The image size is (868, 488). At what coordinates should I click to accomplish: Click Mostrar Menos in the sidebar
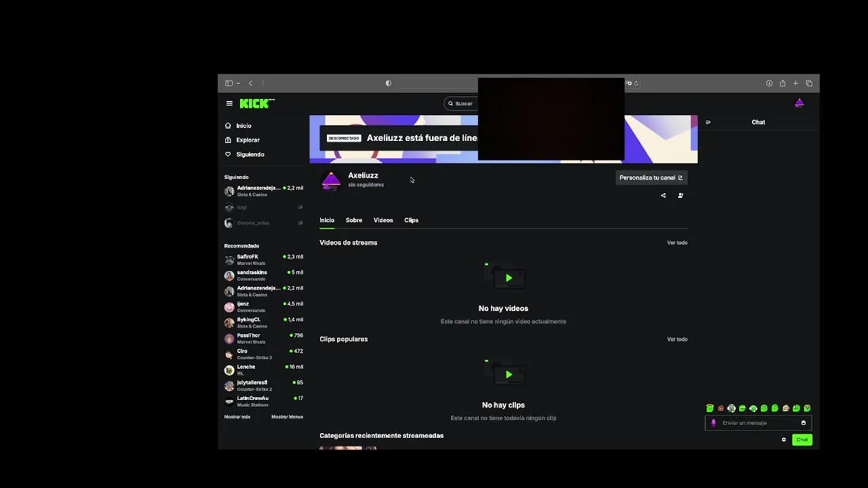[287, 417]
